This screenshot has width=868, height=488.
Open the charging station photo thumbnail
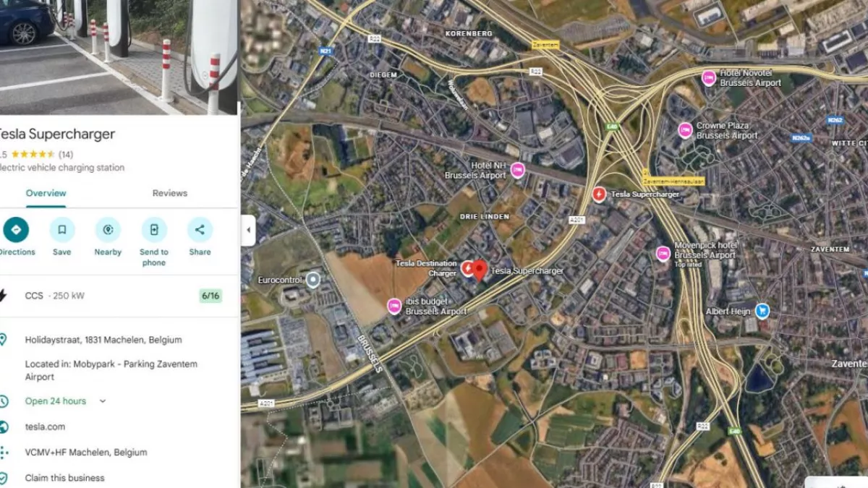(x=119, y=57)
